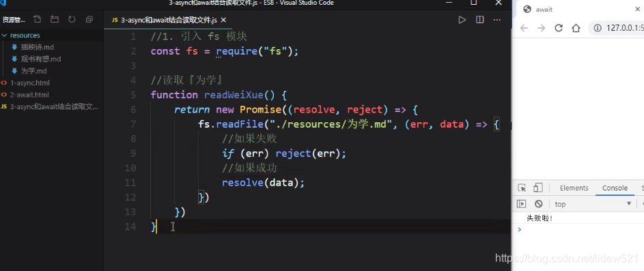Refresh the explorer file tree

click(x=72, y=19)
